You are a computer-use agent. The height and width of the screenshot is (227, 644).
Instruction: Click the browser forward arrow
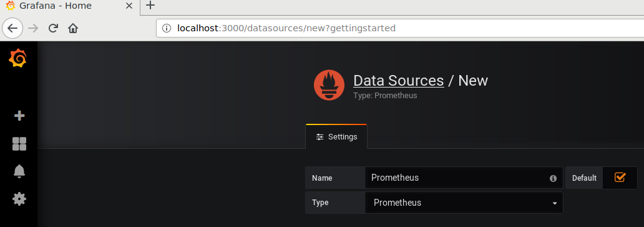tap(33, 28)
